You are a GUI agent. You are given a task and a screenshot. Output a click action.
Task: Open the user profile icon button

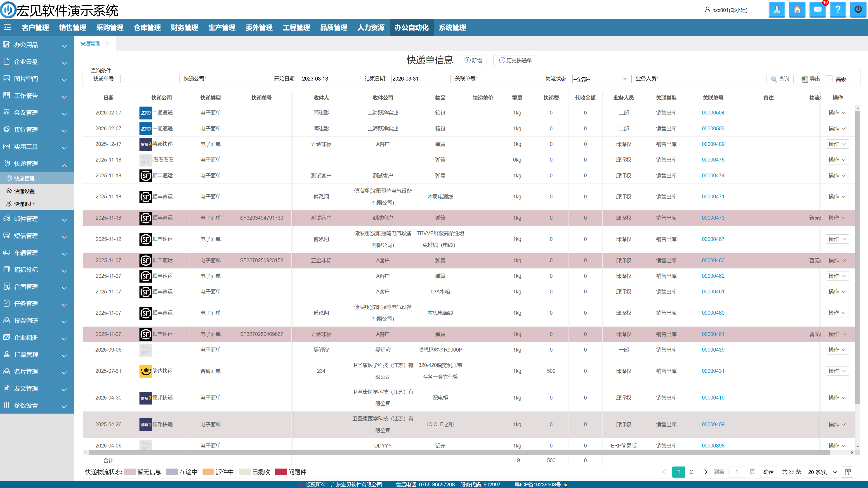777,10
